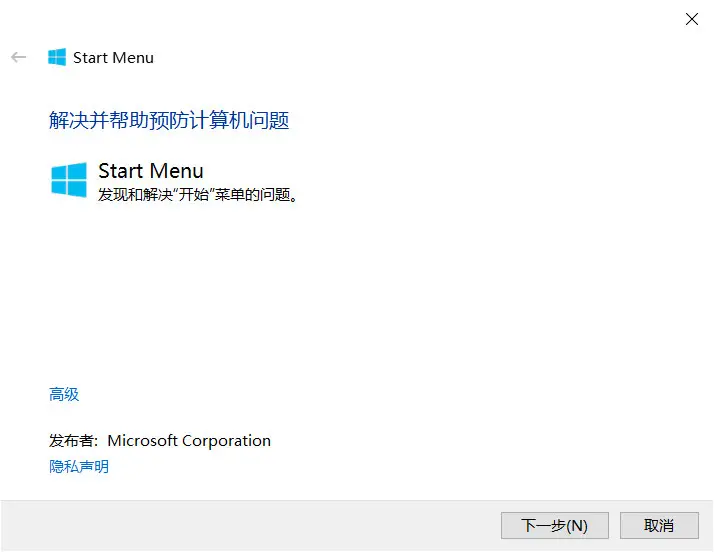Cancel the wizard with 取消 button

tap(659, 526)
